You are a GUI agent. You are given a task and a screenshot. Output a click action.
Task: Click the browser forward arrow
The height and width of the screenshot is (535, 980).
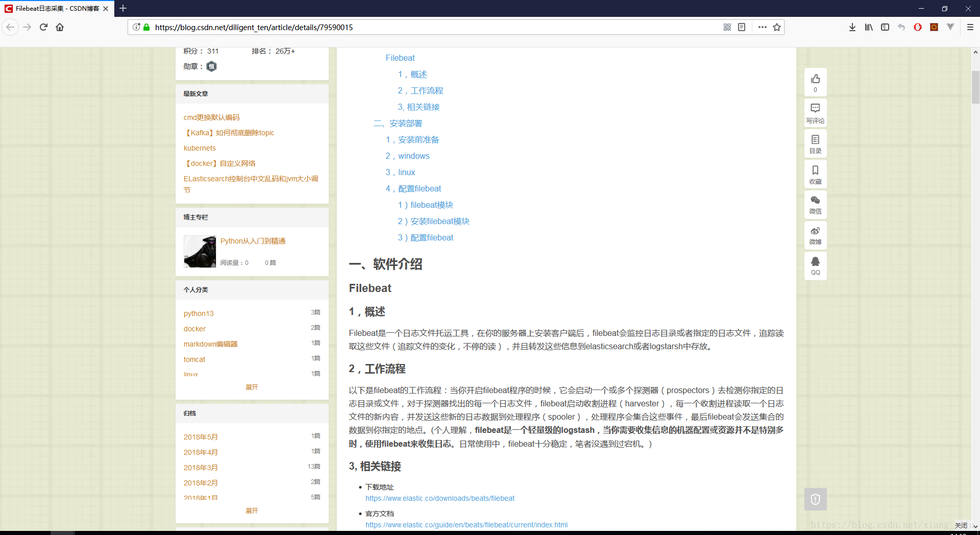click(27, 27)
